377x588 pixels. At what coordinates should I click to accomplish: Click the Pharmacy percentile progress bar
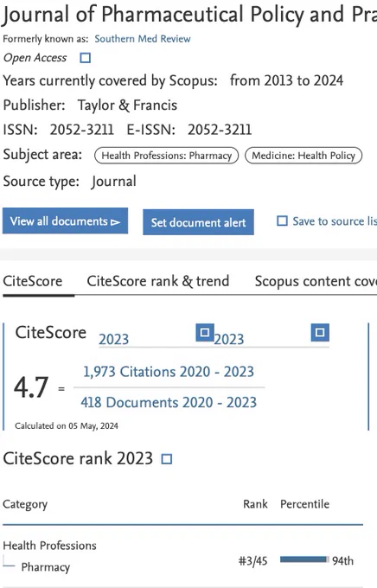[x=304, y=559]
